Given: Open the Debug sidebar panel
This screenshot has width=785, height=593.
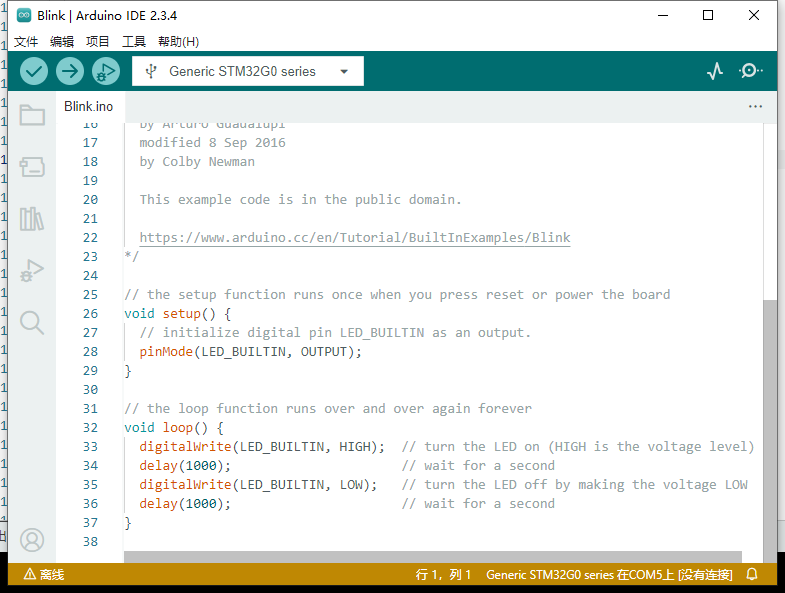Looking at the screenshot, I should 32,271.
